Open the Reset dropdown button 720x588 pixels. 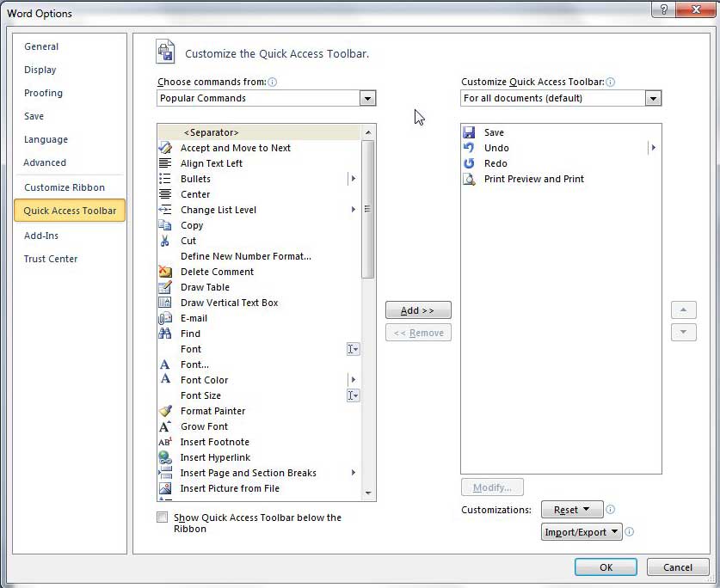click(572, 510)
